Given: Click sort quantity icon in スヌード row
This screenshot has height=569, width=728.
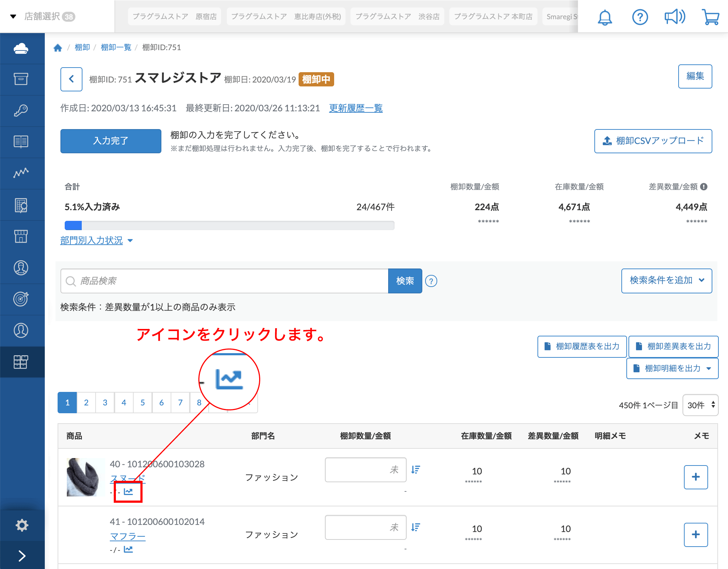Looking at the screenshot, I should [416, 469].
